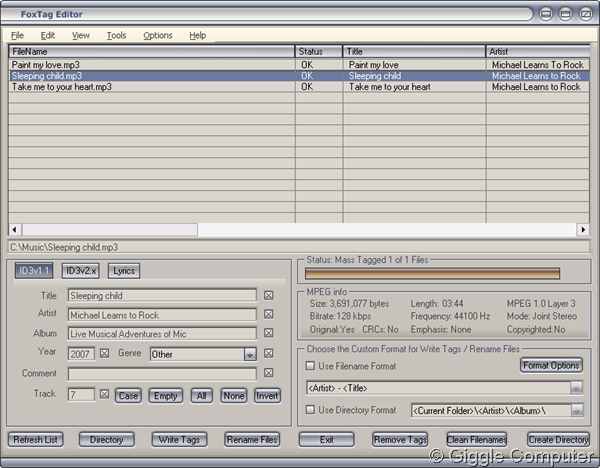
Task: Click the Track number field
Action: click(81, 395)
